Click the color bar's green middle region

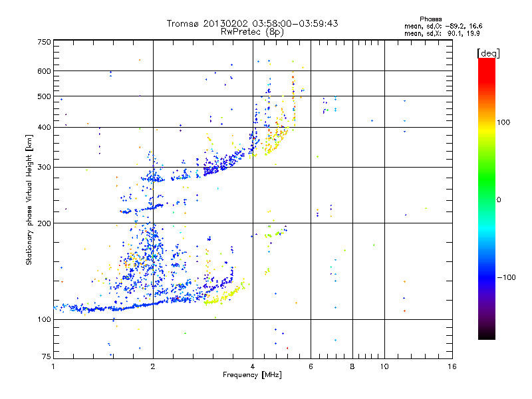[487, 180]
